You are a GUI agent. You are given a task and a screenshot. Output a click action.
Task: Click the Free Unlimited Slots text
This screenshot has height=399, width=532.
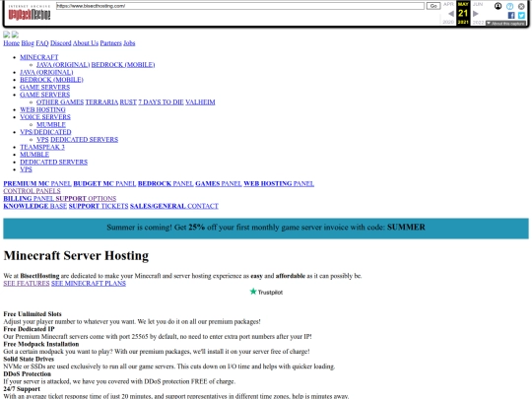point(33,314)
